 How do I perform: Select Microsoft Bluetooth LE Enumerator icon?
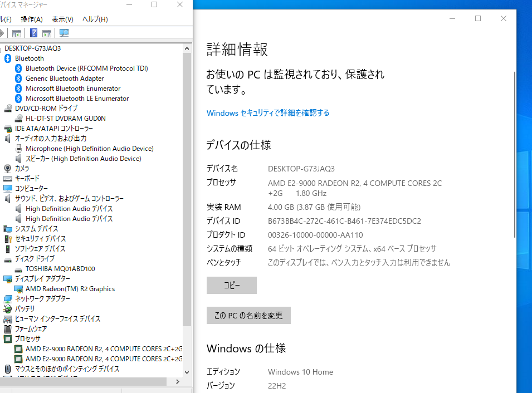18,99
